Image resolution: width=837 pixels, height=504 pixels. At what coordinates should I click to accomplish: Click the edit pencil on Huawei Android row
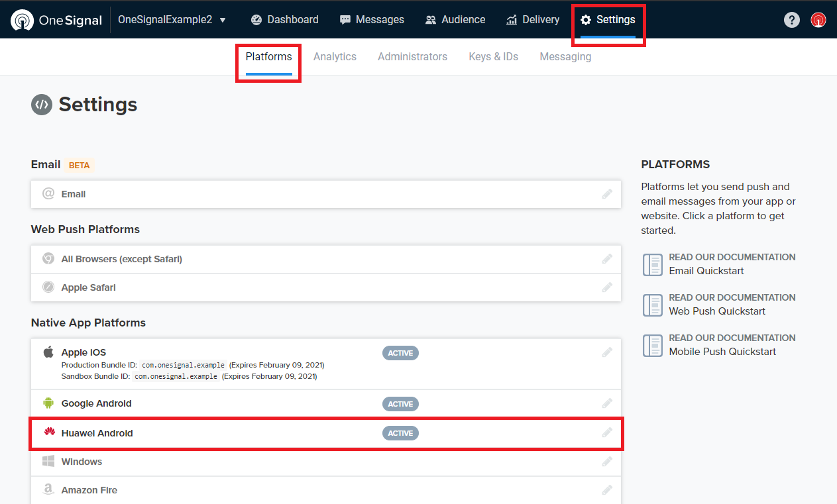point(607,432)
